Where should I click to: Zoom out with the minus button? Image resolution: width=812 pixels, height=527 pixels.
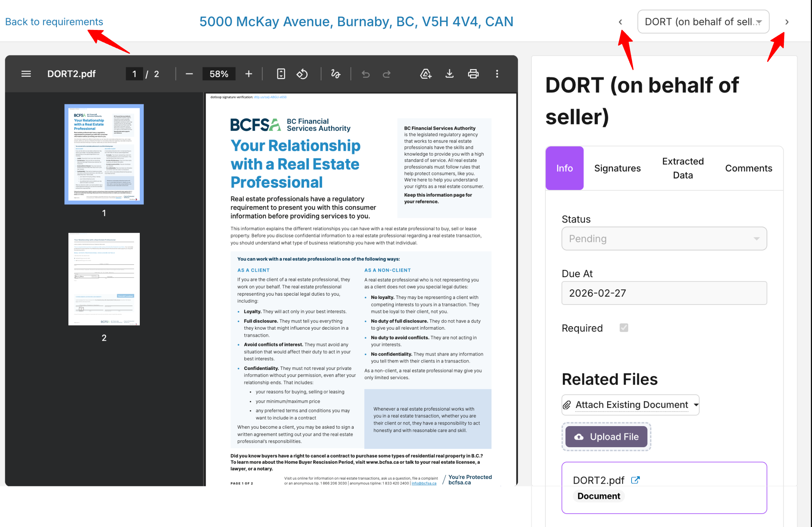189,74
